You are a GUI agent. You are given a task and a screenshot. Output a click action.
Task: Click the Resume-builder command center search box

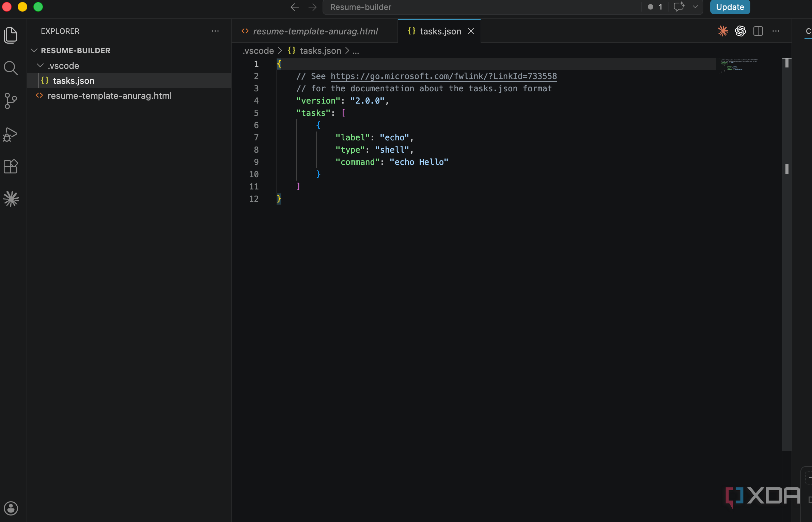tap(482, 7)
